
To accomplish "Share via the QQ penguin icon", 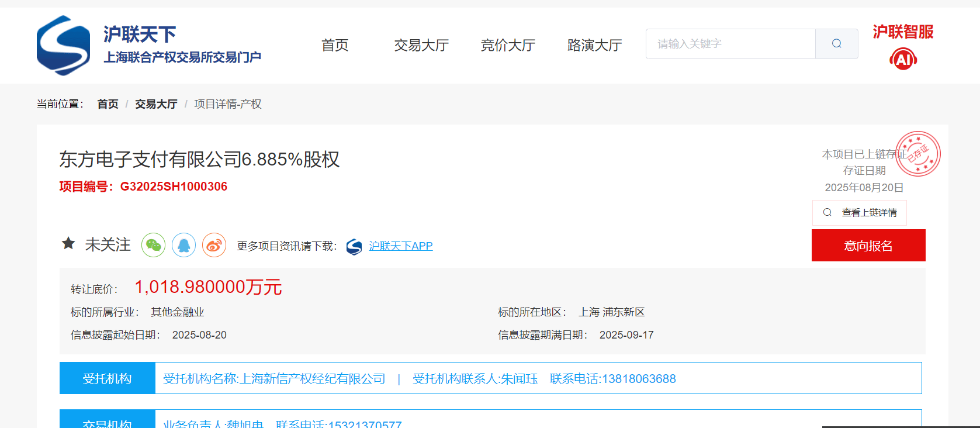I will (x=184, y=245).
